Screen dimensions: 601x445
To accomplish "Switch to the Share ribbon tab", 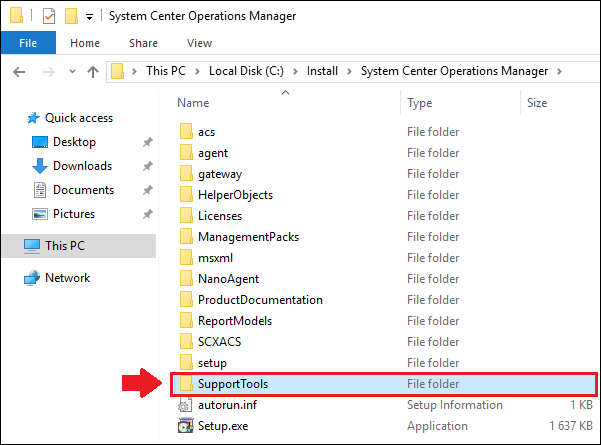I will click(x=143, y=43).
